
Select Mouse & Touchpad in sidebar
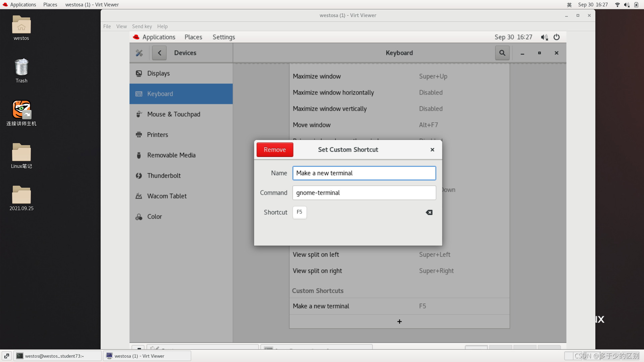[x=173, y=114]
